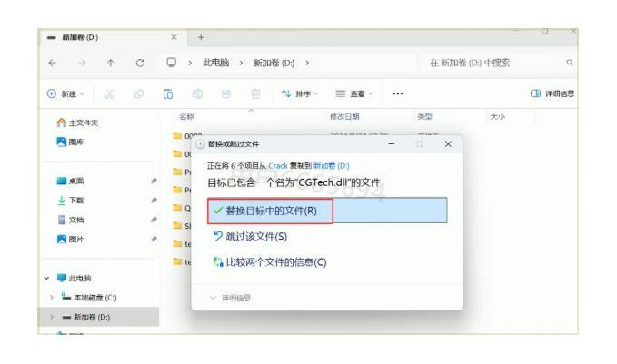Minimize the 替换或跳过文件 dialog
The height and width of the screenshot is (364, 617).
(391, 144)
